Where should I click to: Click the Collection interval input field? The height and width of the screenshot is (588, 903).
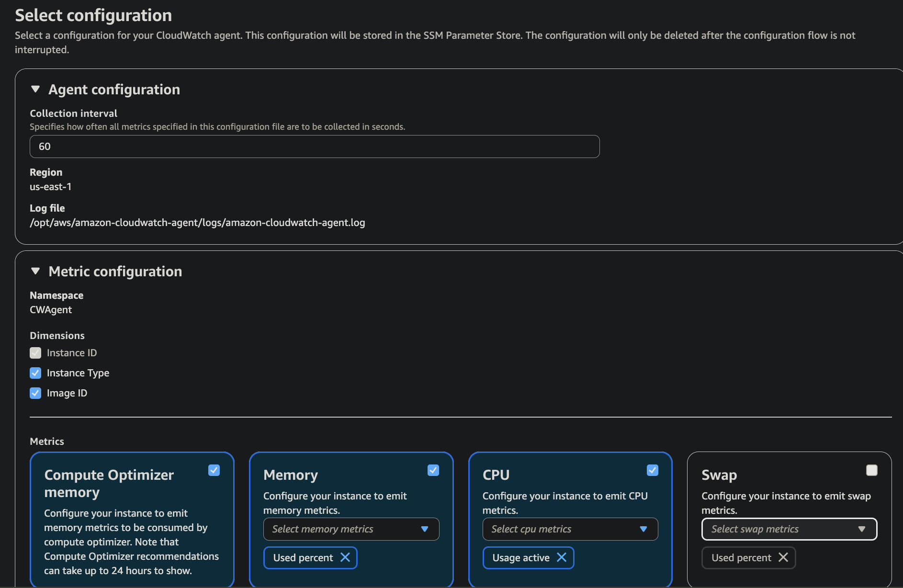click(x=315, y=147)
